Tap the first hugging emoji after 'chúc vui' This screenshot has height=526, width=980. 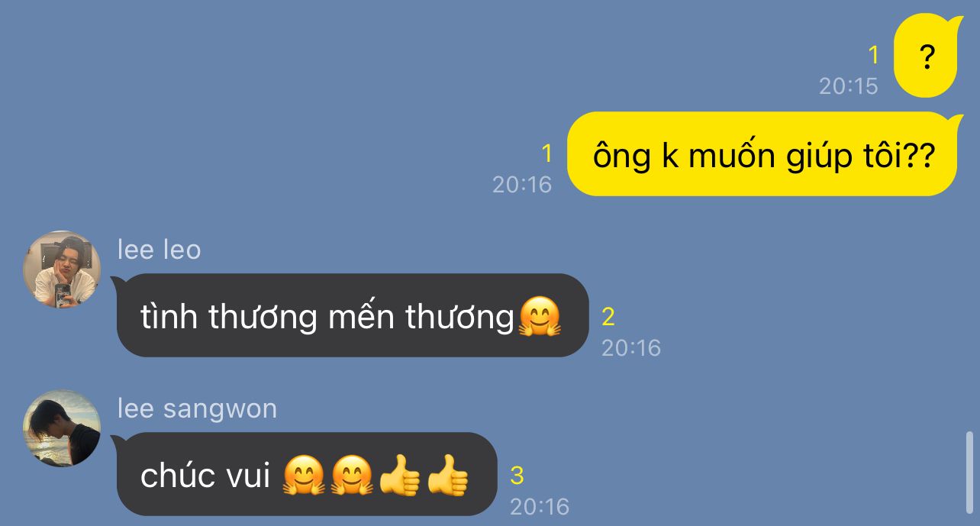[304, 475]
